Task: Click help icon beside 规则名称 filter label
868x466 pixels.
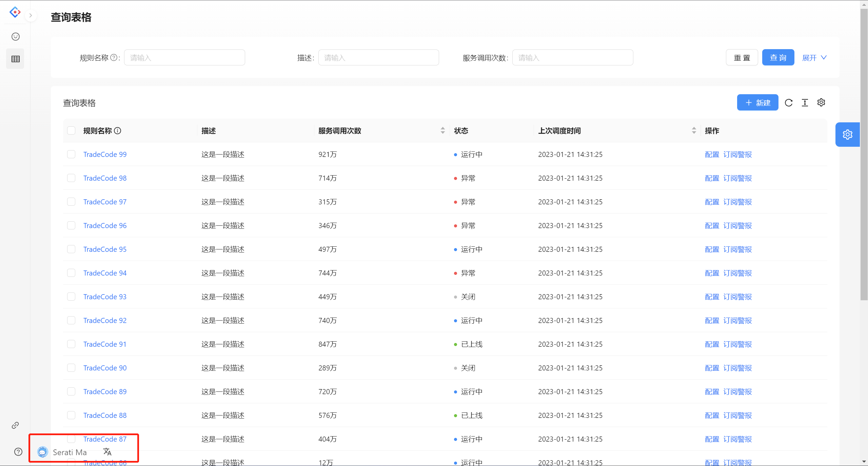Action: (x=114, y=58)
